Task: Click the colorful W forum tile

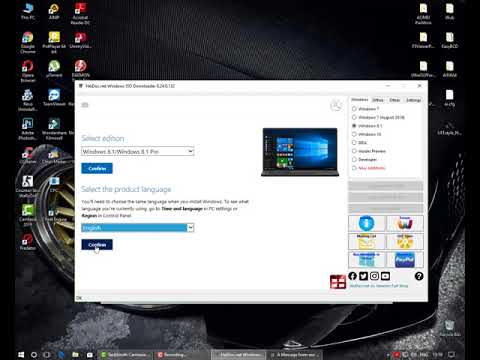Action: tap(405, 223)
